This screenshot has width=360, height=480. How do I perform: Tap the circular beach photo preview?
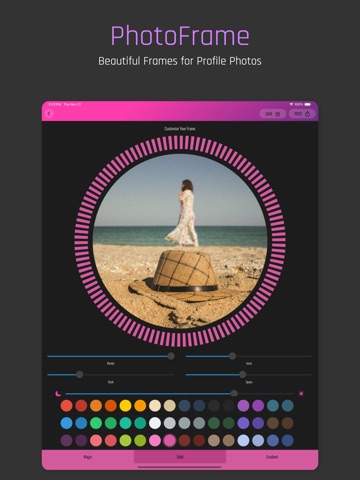pyautogui.click(x=180, y=241)
